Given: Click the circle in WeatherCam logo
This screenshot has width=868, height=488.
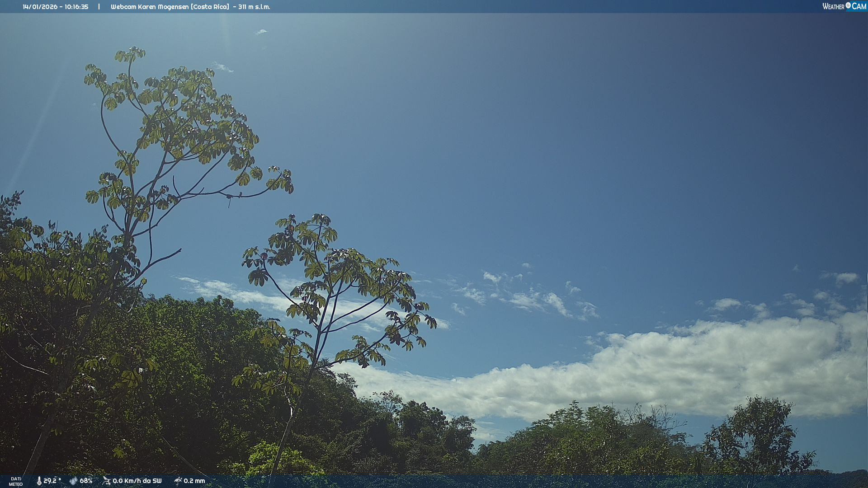Looking at the screenshot, I should pos(848,5).
